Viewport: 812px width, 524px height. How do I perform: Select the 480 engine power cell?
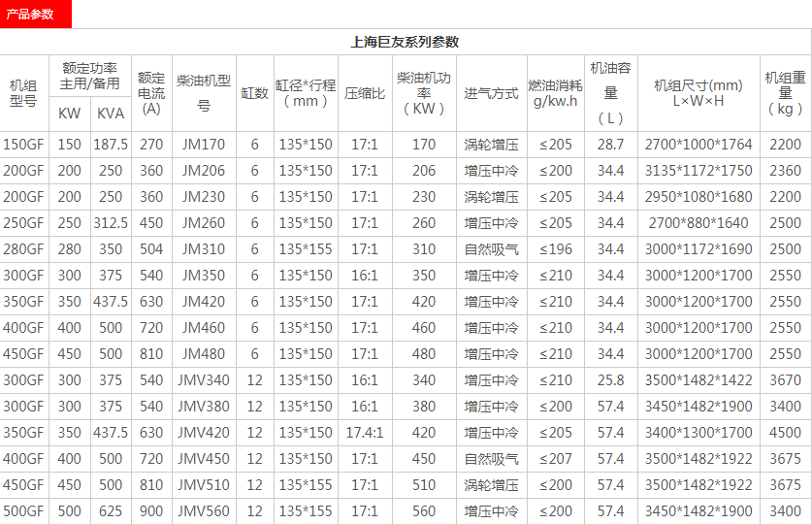(424, 354)
